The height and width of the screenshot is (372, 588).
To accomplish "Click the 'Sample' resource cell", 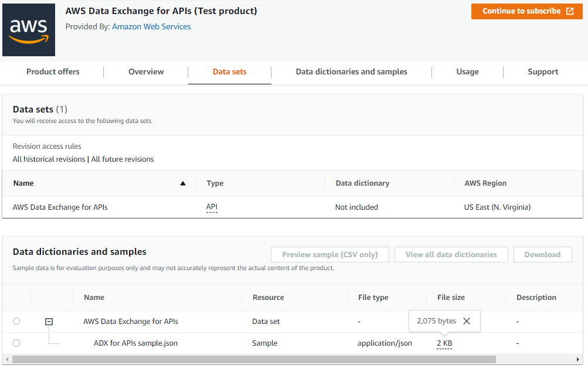I will pos(264,343).
